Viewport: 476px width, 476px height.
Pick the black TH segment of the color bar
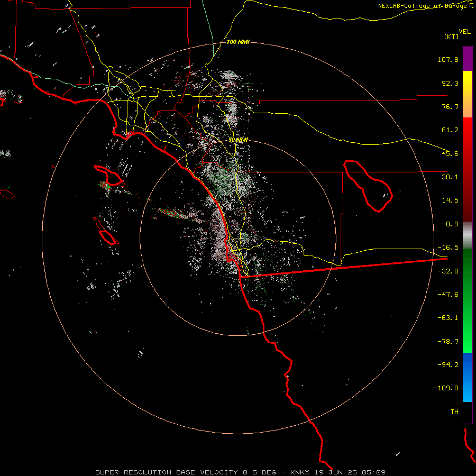point(467,412)
